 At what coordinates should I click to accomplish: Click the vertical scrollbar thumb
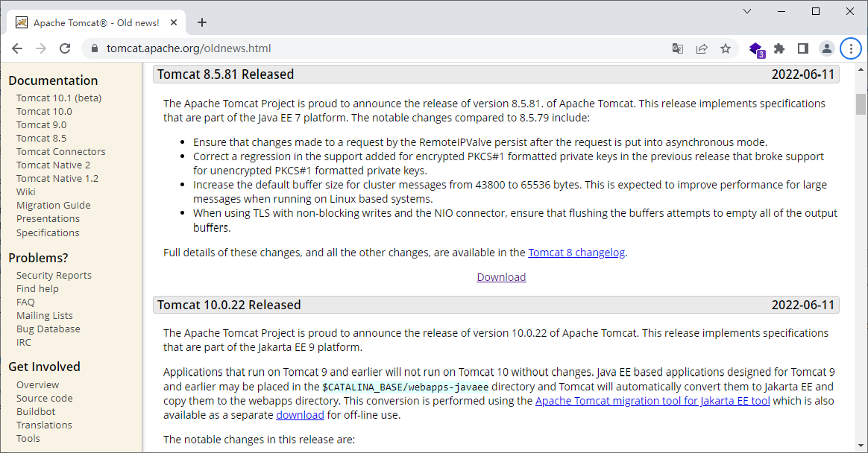tap(861, 104)
